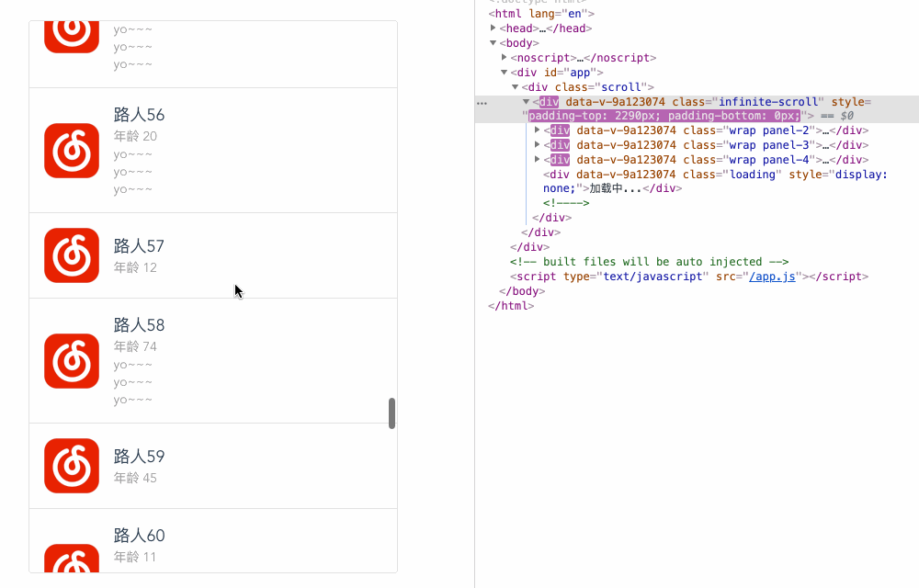Click the name 路人56
The height and width of the screenshot is (588, 919).
point(139,115)
